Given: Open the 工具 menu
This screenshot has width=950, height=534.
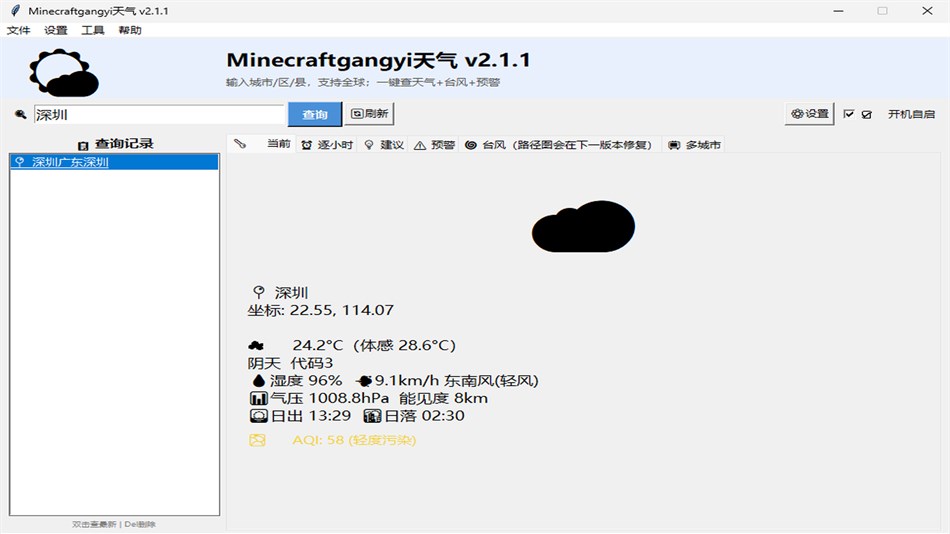Looking at the screenshot, I should 93,30.
